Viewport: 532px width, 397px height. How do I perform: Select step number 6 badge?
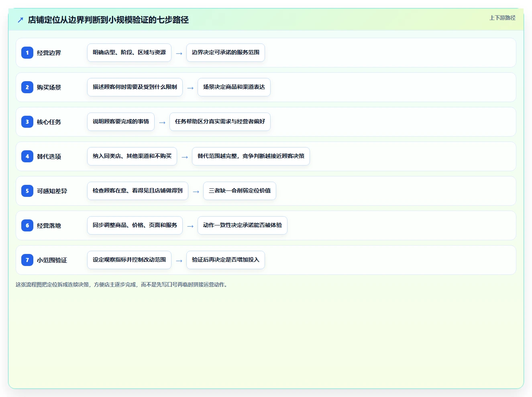point(27,225)
